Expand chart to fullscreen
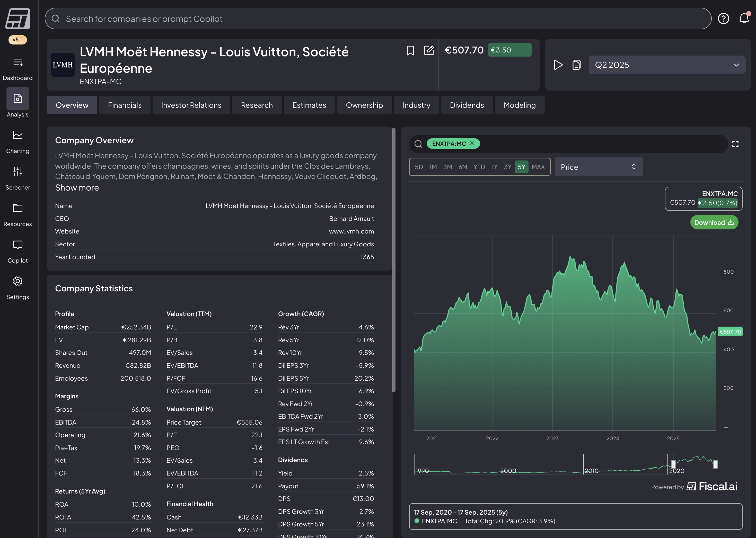756x538 pixels. [x=735, y=144]
